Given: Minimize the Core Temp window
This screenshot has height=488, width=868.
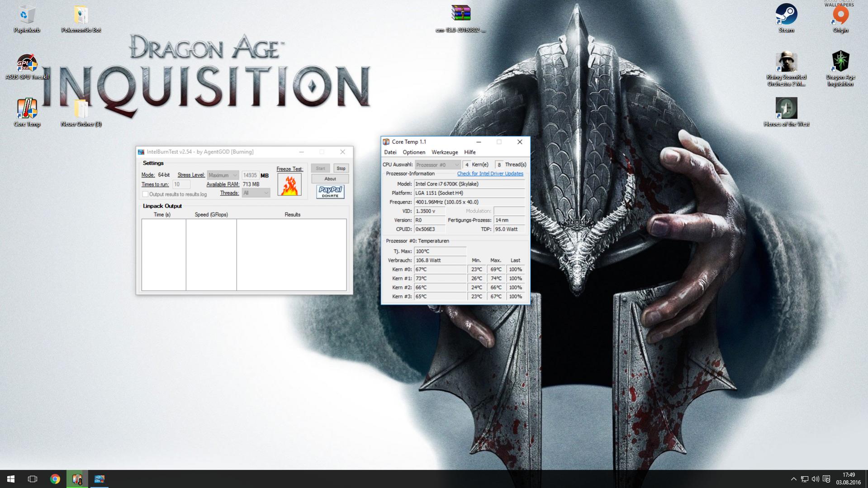Looking at the screenshot, I should point(479,142).
